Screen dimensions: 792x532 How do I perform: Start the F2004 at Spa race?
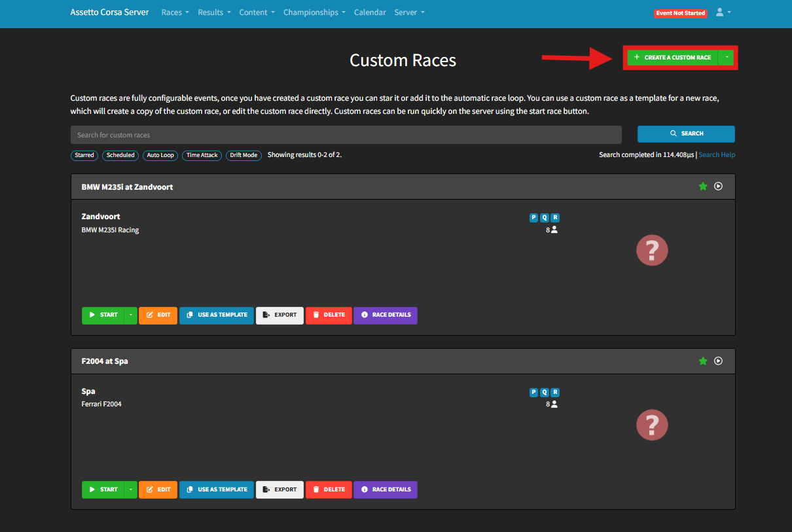(103, 489)
